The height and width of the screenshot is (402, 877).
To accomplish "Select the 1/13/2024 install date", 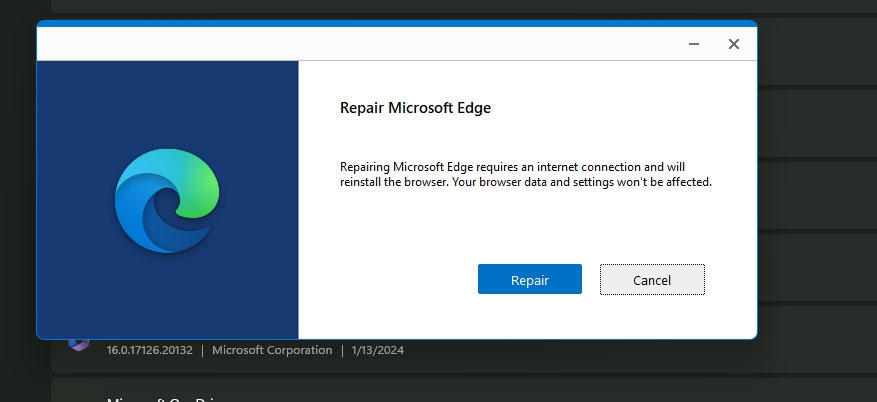I will [x=378, y=351].
